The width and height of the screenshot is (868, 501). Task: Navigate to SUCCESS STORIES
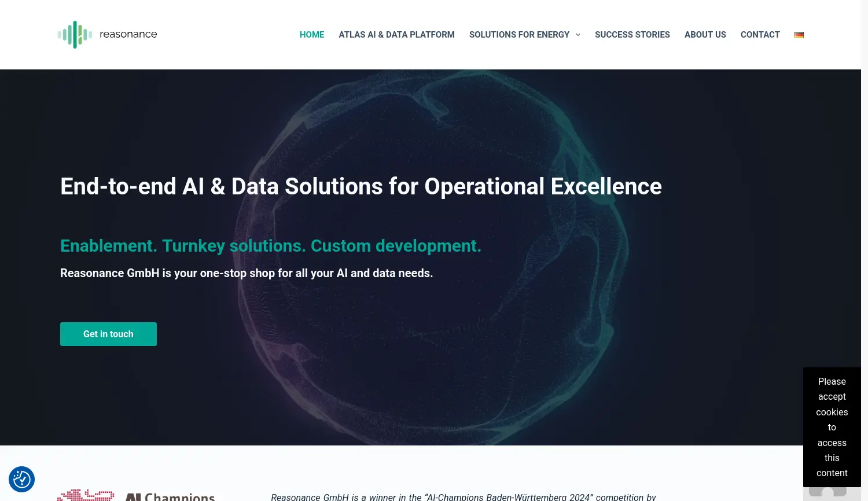pyautogui.click(x=632, y=35)
